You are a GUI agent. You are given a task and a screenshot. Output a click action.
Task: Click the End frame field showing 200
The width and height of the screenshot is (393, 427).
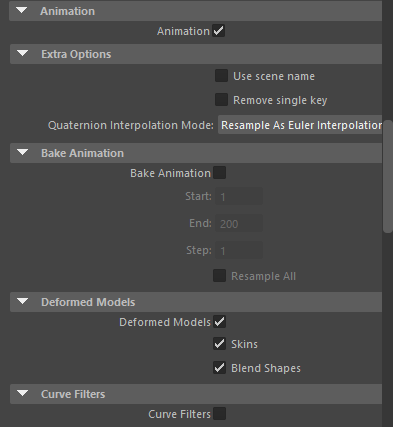[x=239, y=223]
